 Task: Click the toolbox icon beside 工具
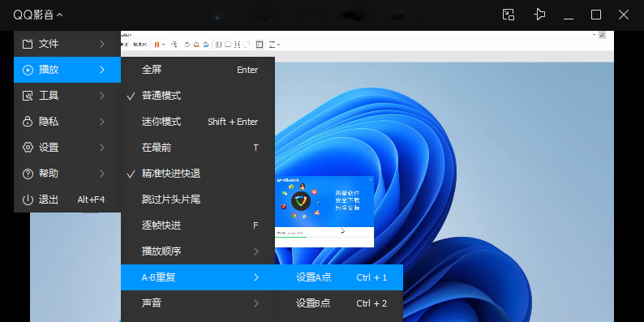28,96
